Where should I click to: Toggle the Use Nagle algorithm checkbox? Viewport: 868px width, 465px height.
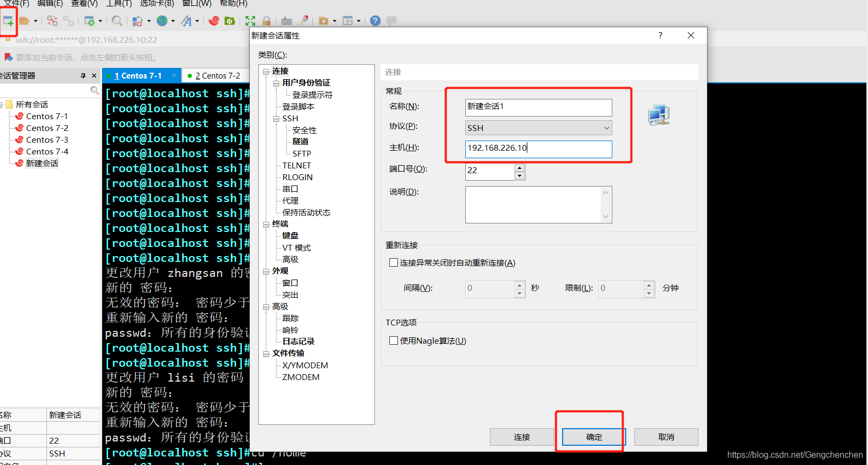[394, 340]
